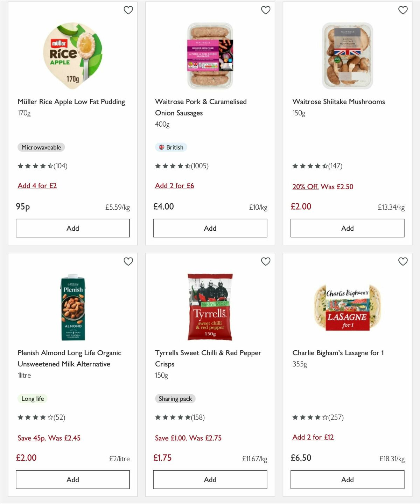
Task: Add the pork sausages to basket
Action: point(210,228)
